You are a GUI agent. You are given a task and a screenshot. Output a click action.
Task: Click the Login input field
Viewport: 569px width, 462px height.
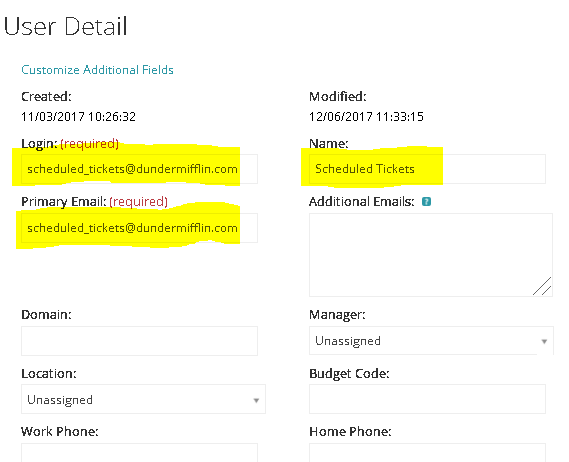coord(139,169)
